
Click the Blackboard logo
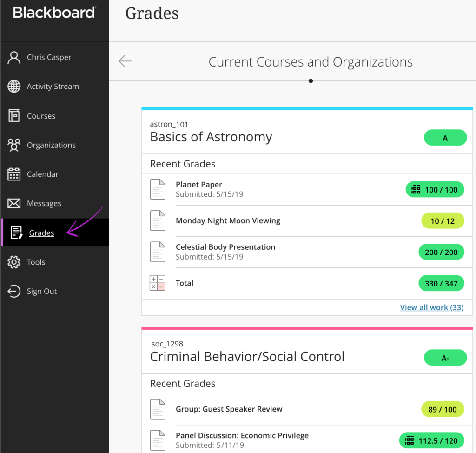click(x=54, y=13)
